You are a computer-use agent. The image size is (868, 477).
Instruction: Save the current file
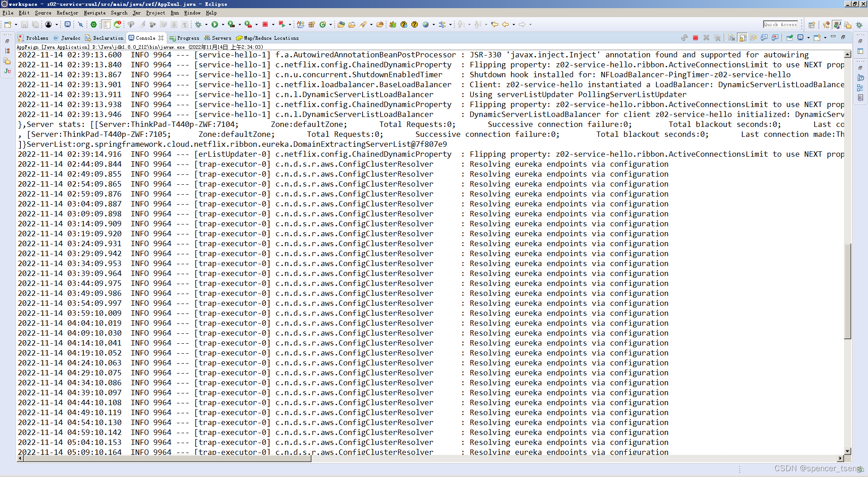coord(24,25)
